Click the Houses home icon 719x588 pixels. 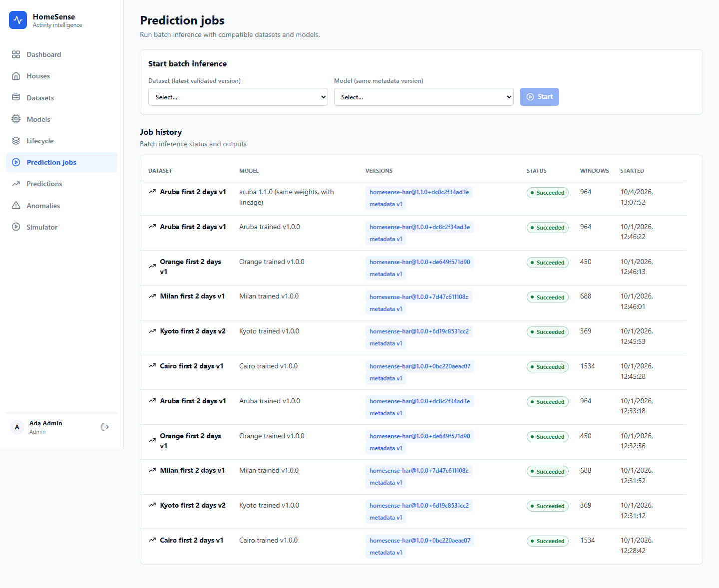[16, 76]
